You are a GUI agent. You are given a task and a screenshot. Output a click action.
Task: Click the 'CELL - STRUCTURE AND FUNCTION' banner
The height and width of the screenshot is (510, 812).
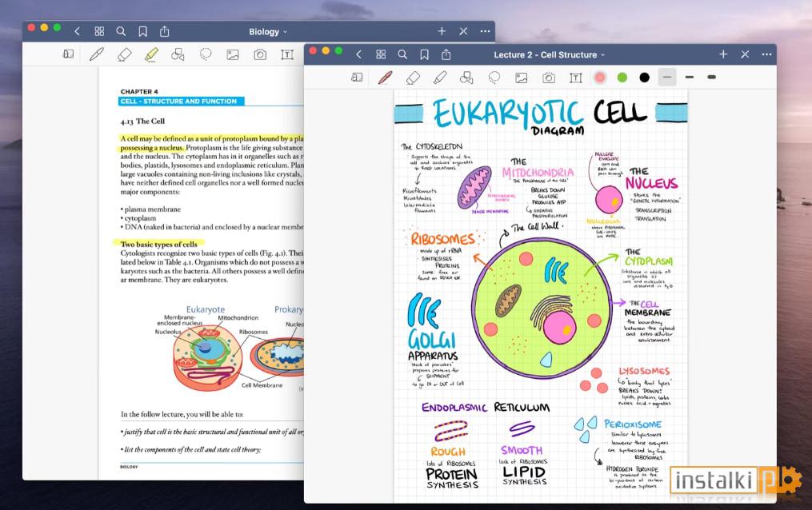(x=182, y=102)
